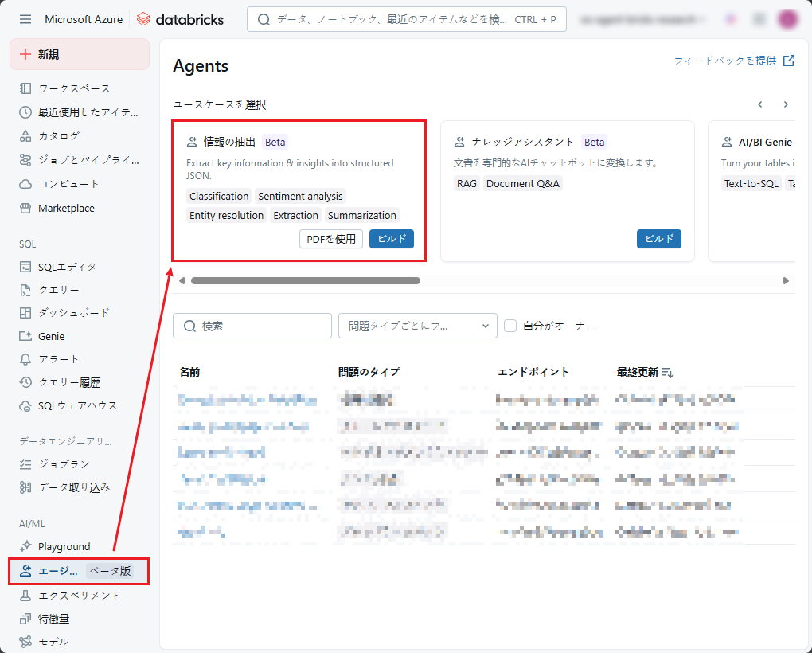The image size is (812, 653).
Task: Click the horizontal scrollbar under use case cards
Action: pos(305,280)
